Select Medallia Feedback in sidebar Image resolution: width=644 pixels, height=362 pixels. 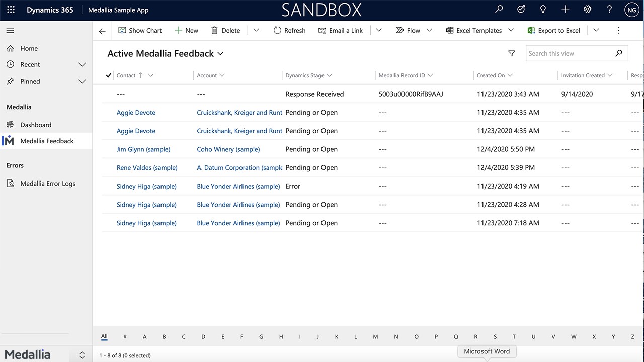click(x=46, y=141)
